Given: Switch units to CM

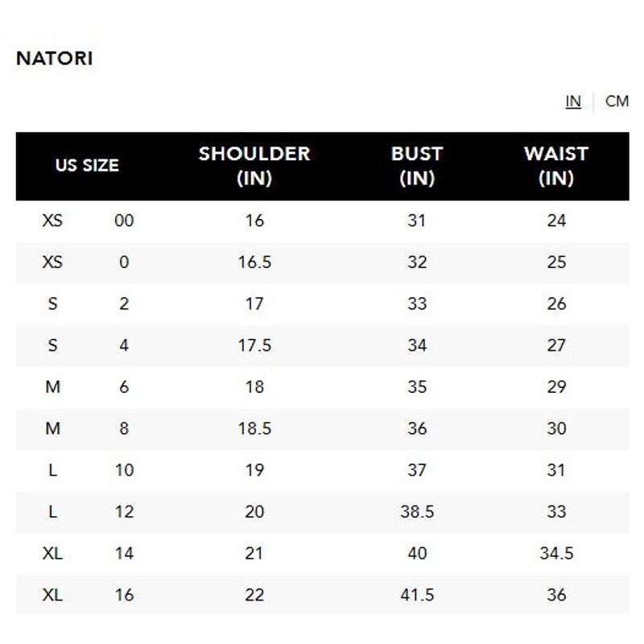Looking at the screenshot, I should coord(617,101).
